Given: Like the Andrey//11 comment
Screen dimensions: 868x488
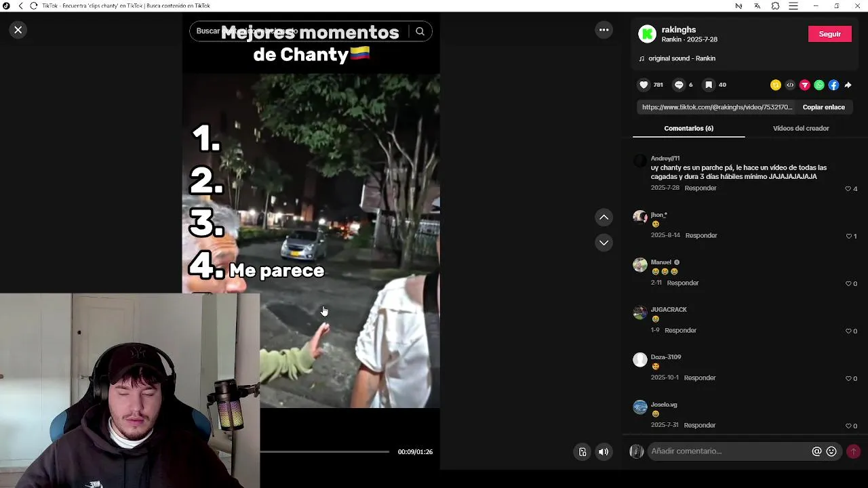Looking at the screenshot, I should click(x=848, y=188).
